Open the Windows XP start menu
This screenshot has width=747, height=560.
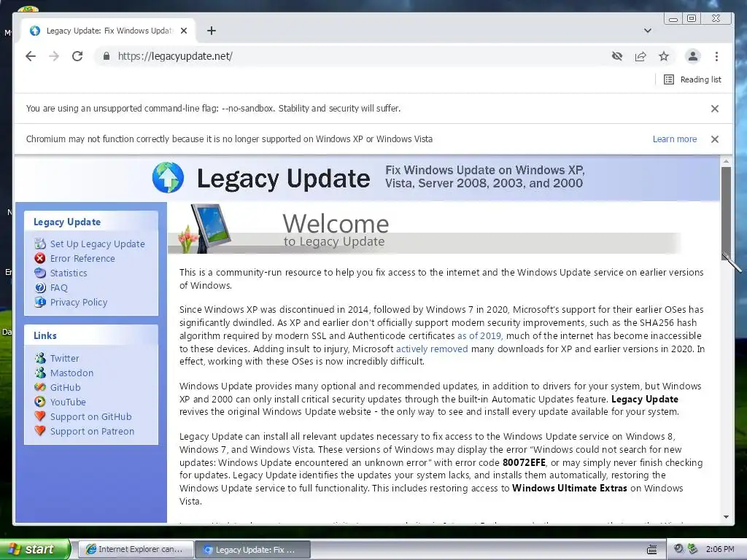tap(35, 550)
